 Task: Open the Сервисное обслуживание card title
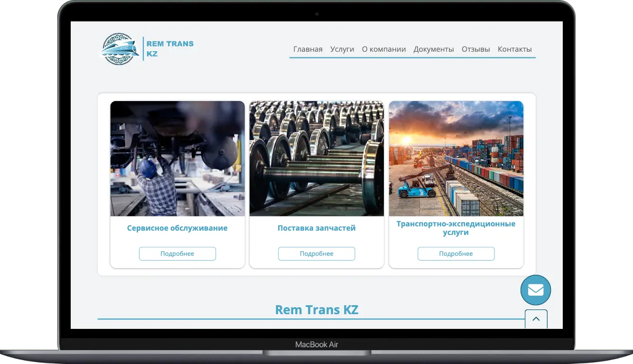177,228
